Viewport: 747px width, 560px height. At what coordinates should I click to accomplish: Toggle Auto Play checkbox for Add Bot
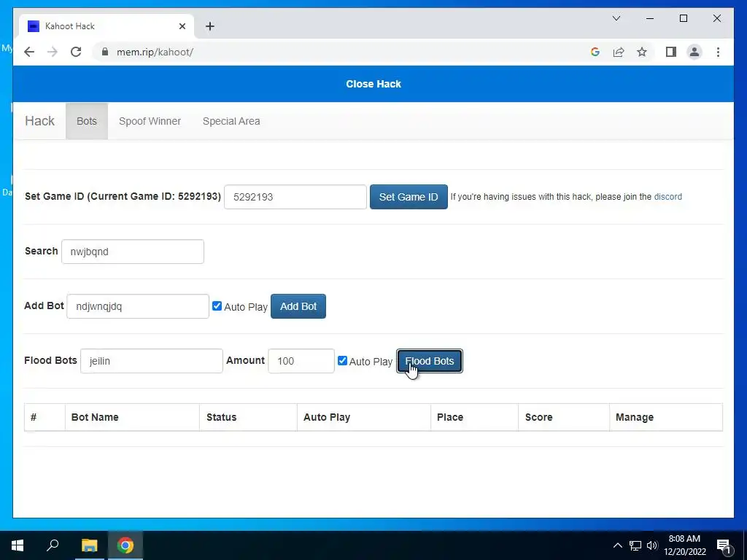click(217, 306)
